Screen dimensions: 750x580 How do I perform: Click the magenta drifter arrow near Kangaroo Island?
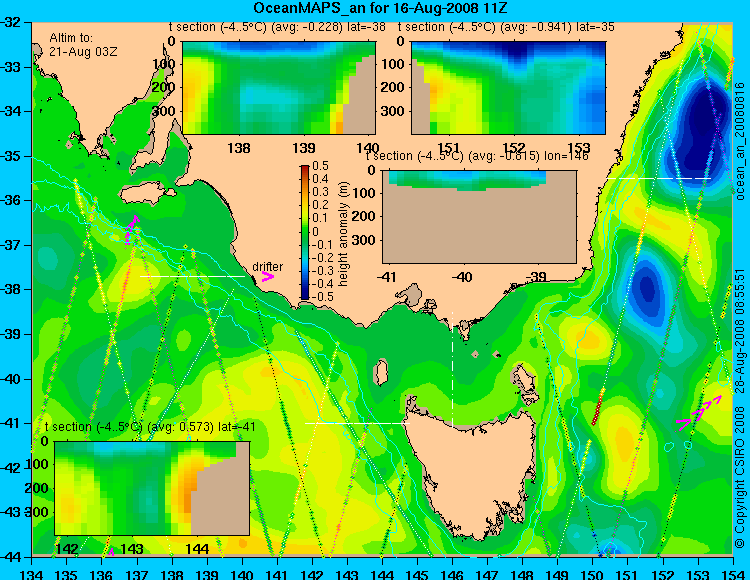click(x=131, y=230)
